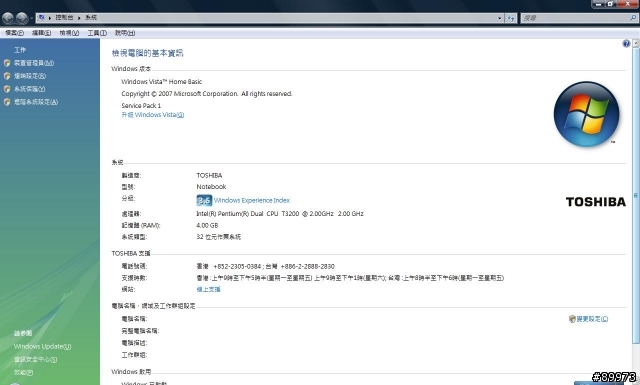
Task: Click the Windows Vista Home Basic text
Action: click(162, 82)
